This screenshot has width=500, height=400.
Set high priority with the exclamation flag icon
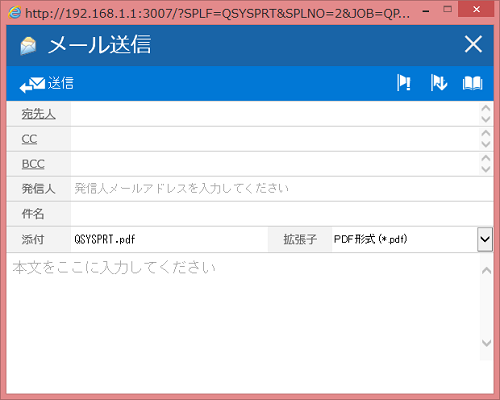tap(404, 83)
